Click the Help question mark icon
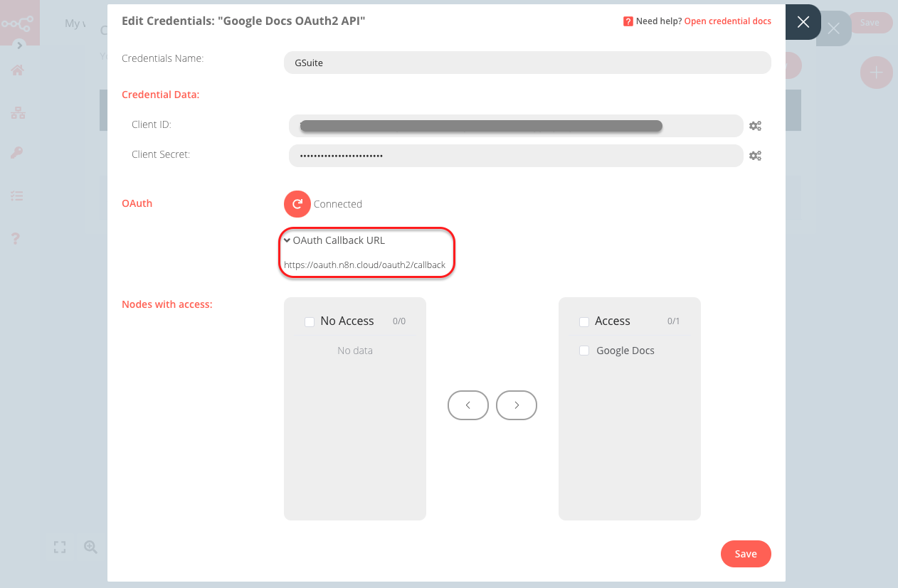 point(16,238)
